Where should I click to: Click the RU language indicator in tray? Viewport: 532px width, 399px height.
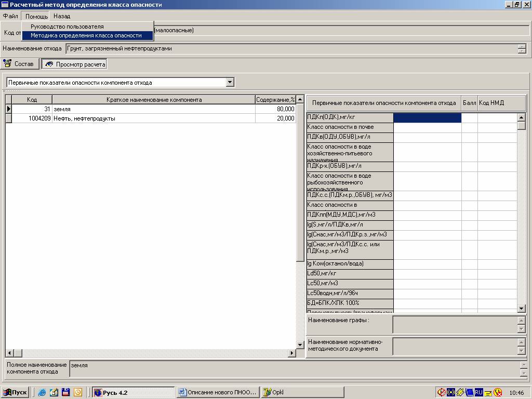click(x=478, y=392)
